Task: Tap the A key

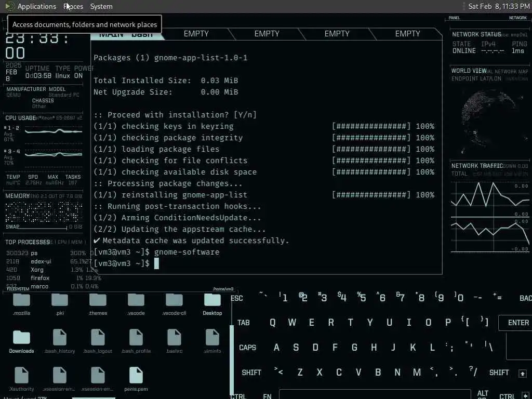Action: (276, 348)
